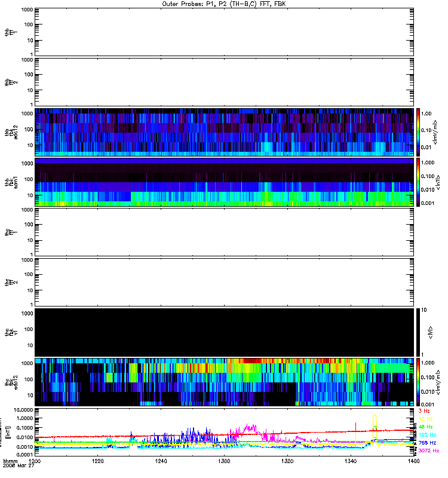Click the '10' label atop the thc v1 color bar
Image resolution: width=448 pixels, height=478 pixels.
click(424, 310)
